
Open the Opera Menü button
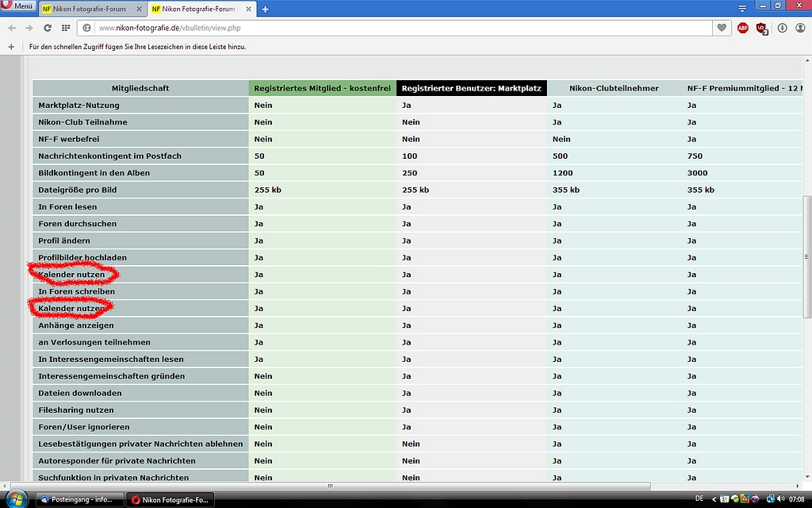point(19,6)
